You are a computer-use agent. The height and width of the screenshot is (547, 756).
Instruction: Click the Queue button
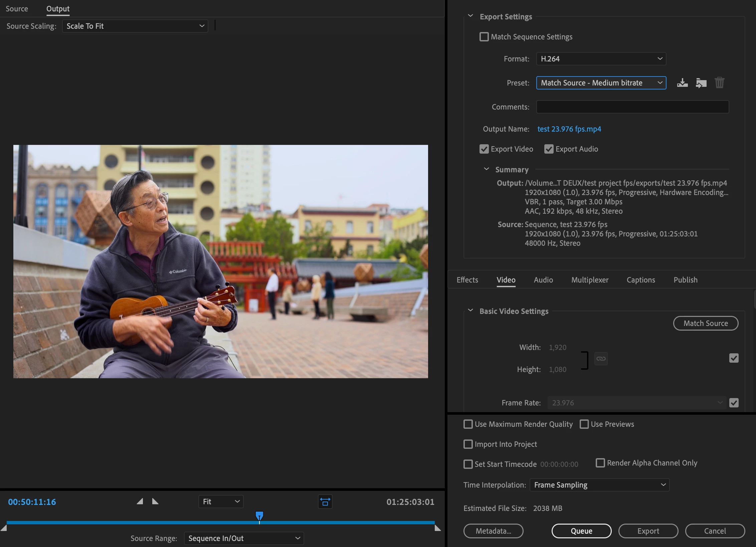[x=581, y=531]
